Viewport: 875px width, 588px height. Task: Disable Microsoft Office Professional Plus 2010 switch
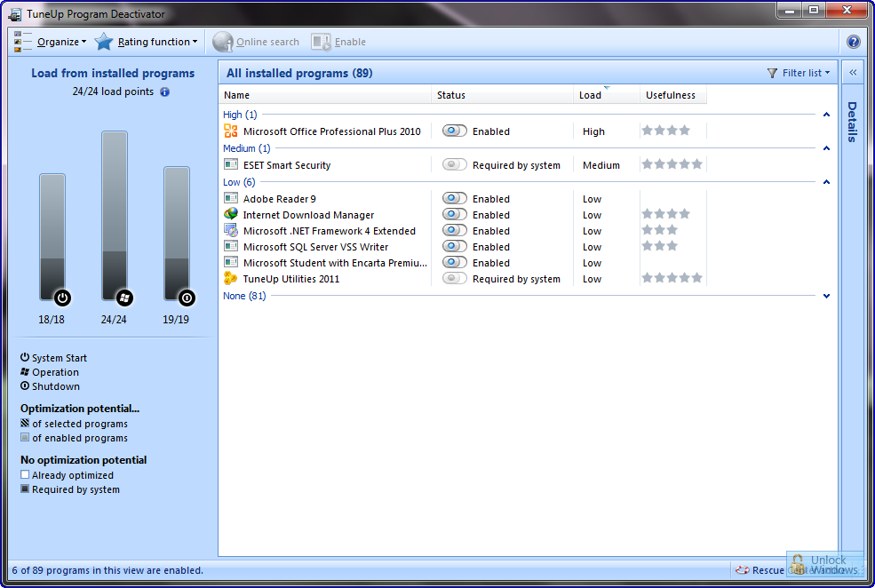(x=454, y=131)
